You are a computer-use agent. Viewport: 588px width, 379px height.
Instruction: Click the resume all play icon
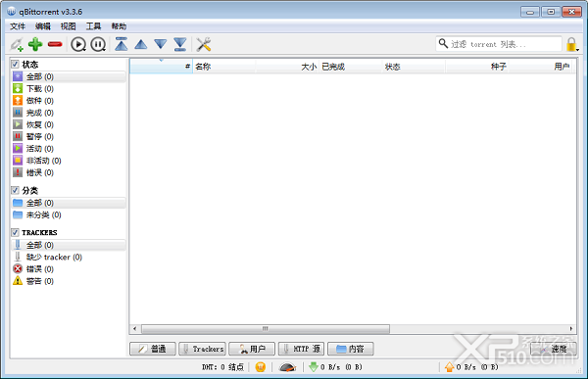point(78,44)
